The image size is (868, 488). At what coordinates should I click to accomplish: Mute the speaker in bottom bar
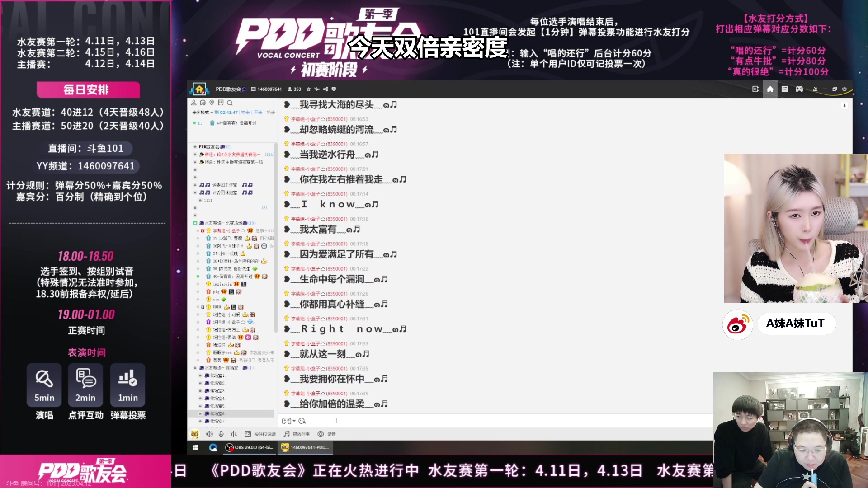pos(209,434)
